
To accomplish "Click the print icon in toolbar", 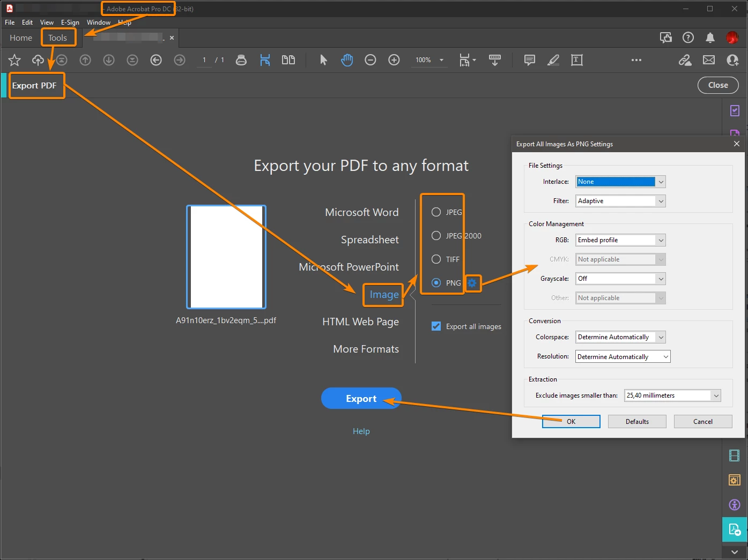I will 241,60.
